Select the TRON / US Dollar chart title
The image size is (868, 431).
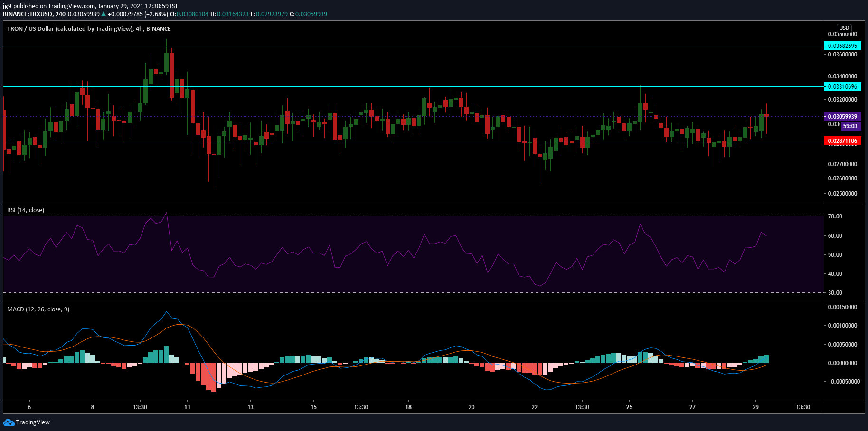coord(89,29)
